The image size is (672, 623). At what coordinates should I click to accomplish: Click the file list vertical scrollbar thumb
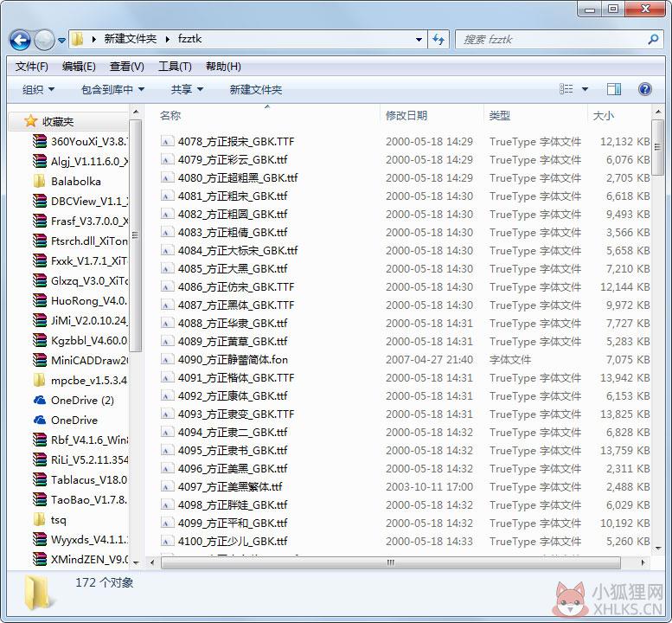point(657,147)
